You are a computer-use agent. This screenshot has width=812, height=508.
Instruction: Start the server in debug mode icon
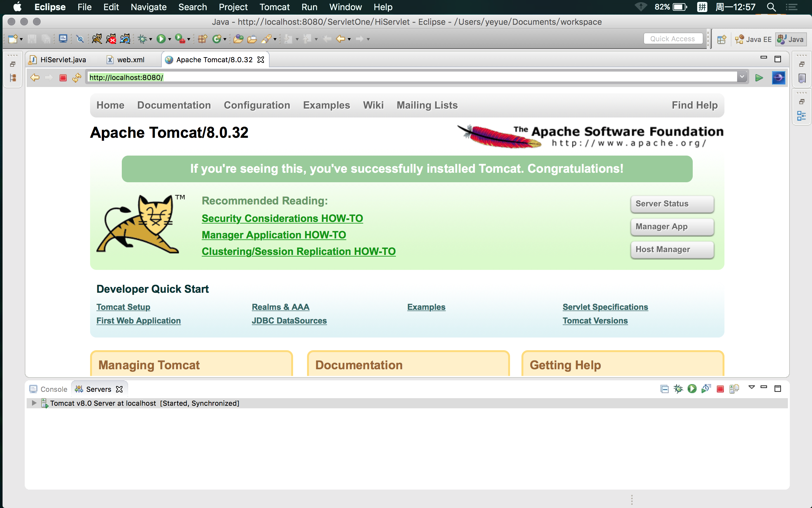point(678,389)
